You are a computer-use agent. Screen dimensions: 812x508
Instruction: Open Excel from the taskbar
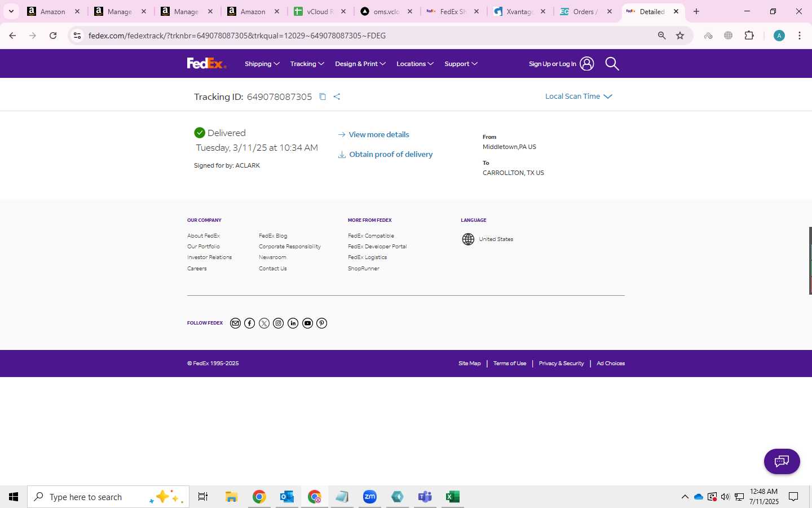click(x=452, y=497)
